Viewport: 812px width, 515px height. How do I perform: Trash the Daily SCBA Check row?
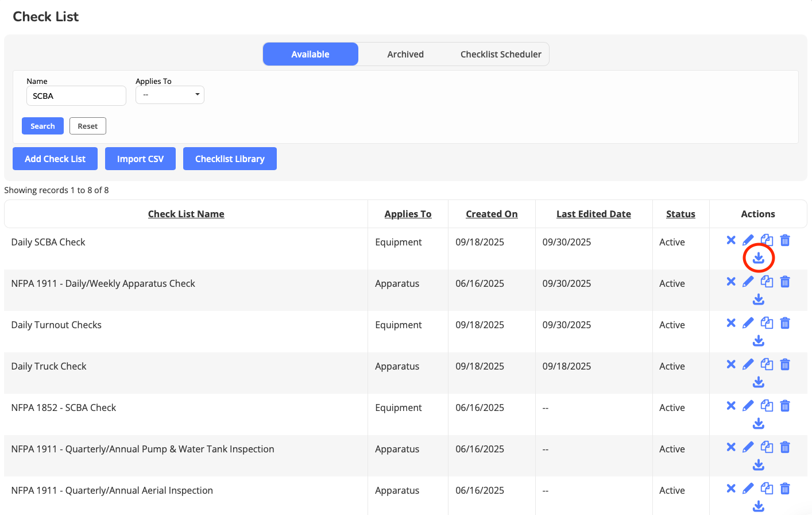coord(785,240)
